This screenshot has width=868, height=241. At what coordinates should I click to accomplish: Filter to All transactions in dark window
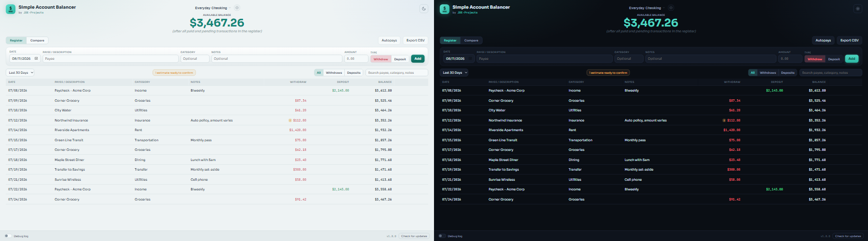tap(753, 73)
